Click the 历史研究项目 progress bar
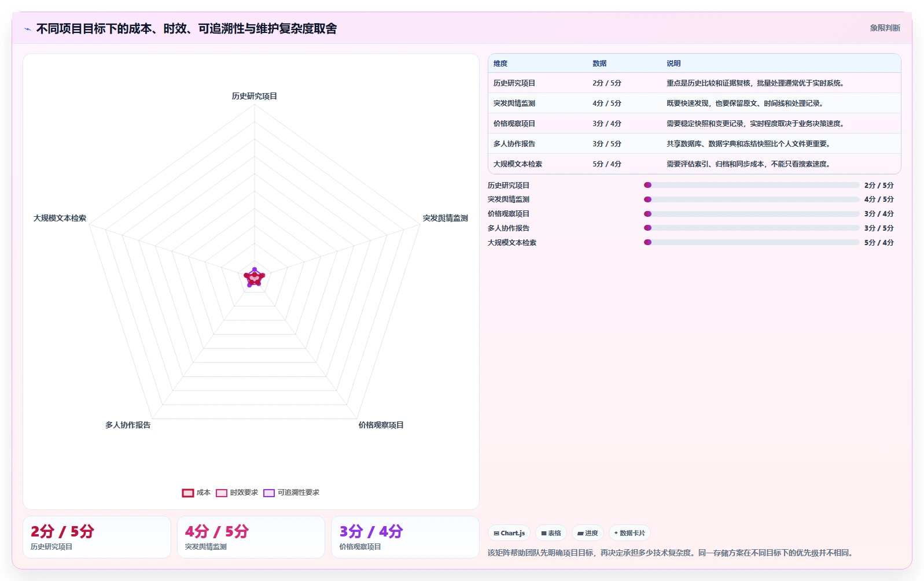Image resolution: width=924 pixels, height=581 pixels. coord(752,185)
